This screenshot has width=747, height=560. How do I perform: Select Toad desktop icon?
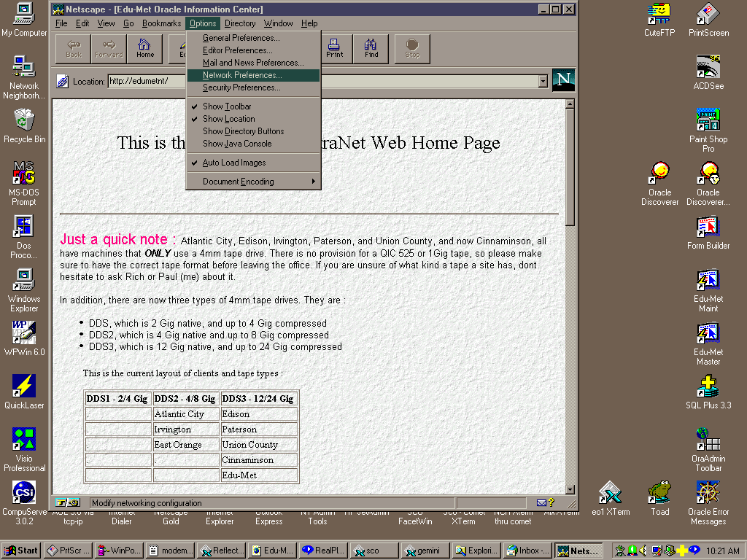(x=659, y=499)
